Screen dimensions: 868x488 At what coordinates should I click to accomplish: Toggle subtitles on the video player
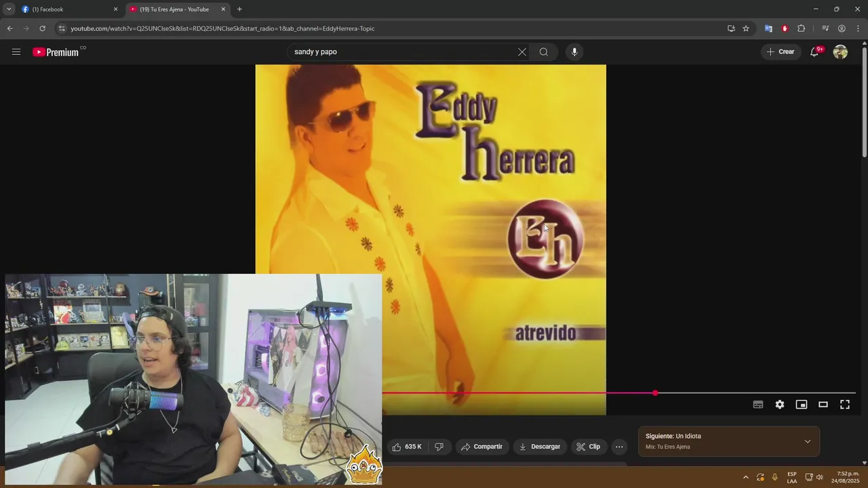point(758,405)
